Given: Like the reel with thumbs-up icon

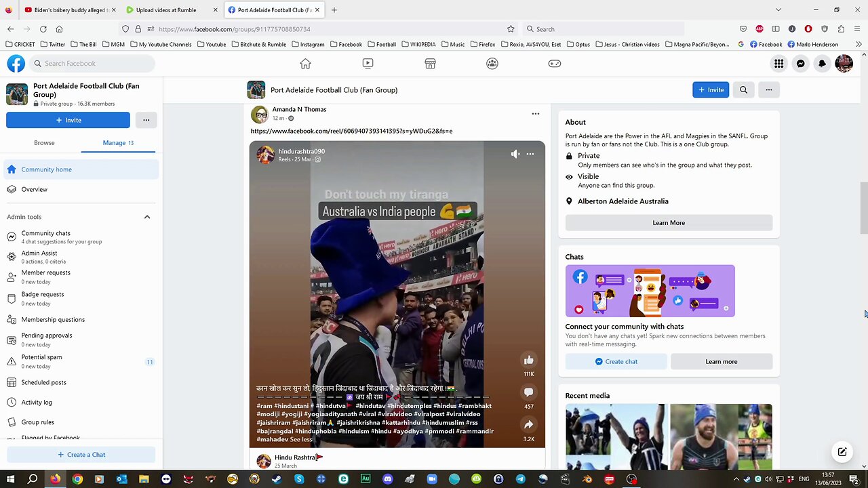Looking at the screenshot, I should [x=529, y=360].
